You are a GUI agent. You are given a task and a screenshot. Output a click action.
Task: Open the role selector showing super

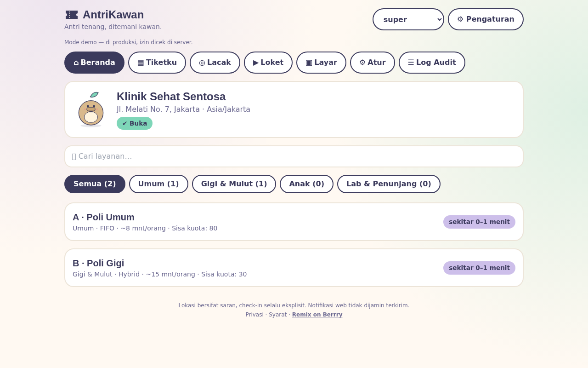point(408,19)
